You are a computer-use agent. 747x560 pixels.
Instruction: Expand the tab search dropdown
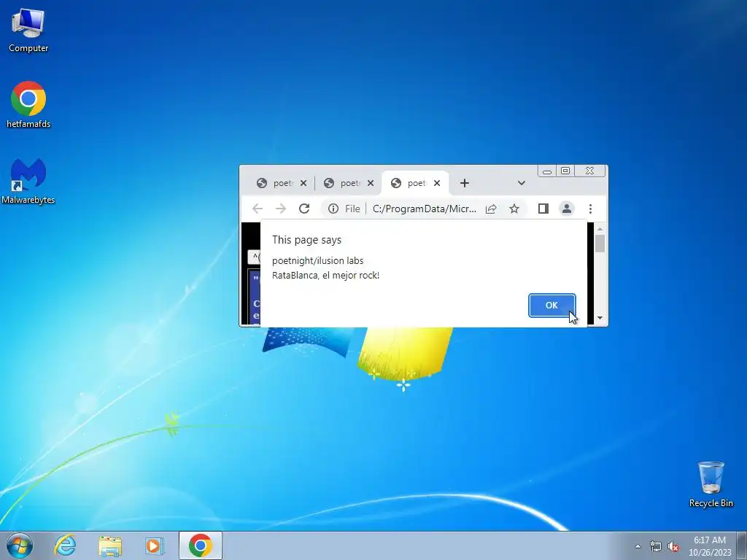[521, 183]
